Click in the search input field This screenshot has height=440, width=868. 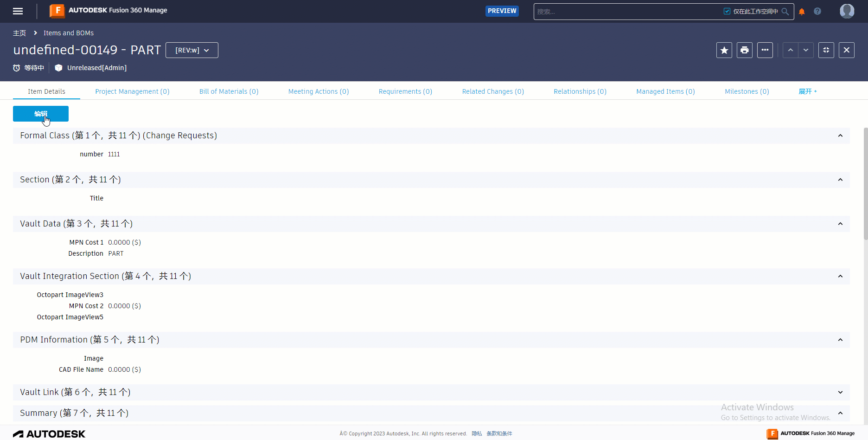click(x=628, y=12)
